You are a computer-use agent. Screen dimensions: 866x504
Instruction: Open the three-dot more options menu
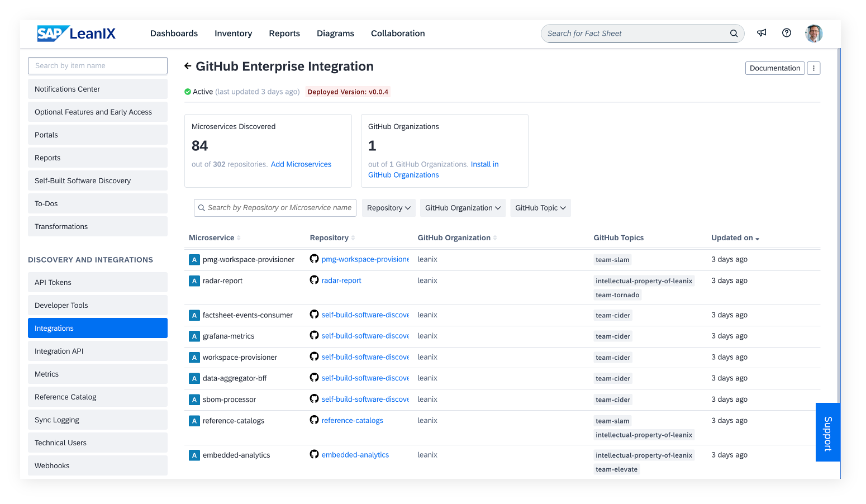pyautogui.click(x=813, y=68)
